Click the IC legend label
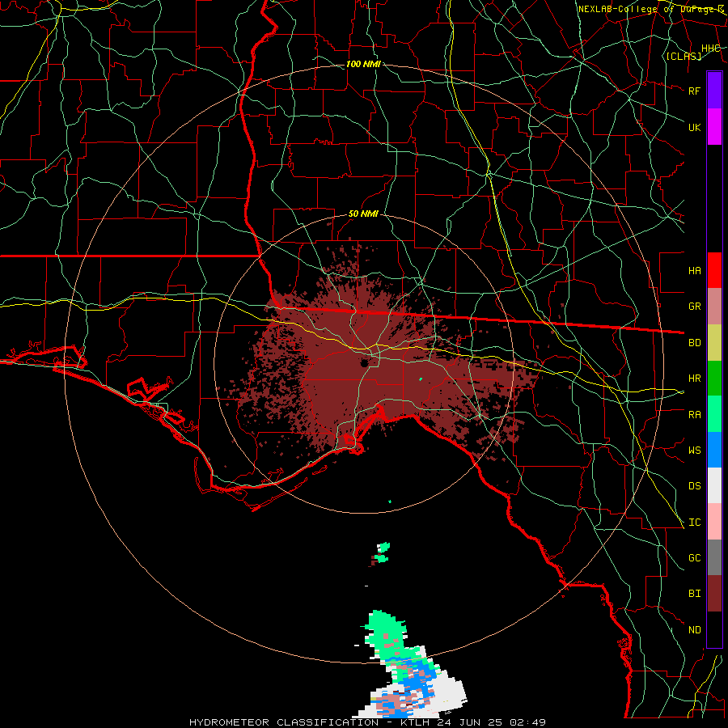Image resolution: width=728 pixels, height=728 pixels. (694, 523)
